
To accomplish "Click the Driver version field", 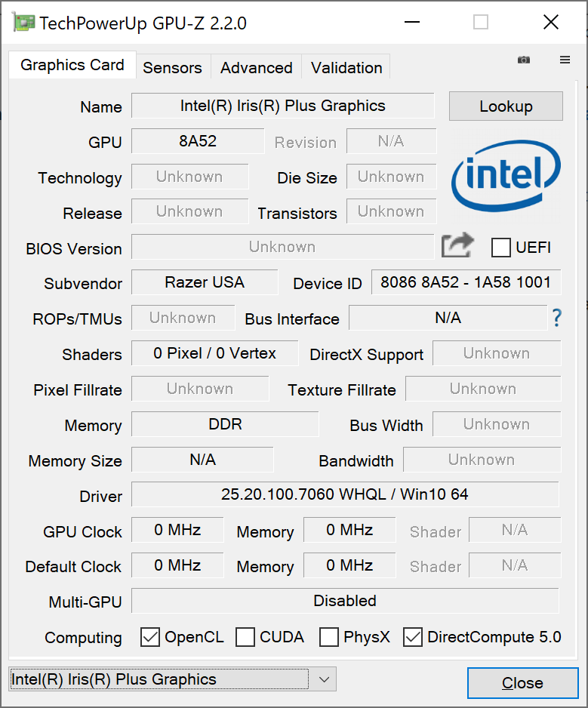I will (x=345, y=494).
